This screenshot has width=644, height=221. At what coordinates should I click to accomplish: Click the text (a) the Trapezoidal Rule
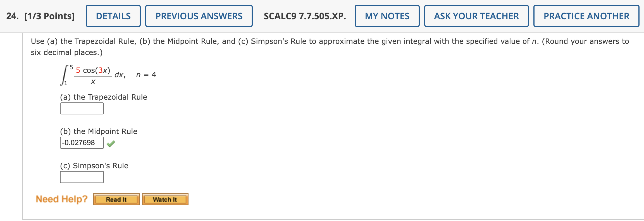pos(103,97)
